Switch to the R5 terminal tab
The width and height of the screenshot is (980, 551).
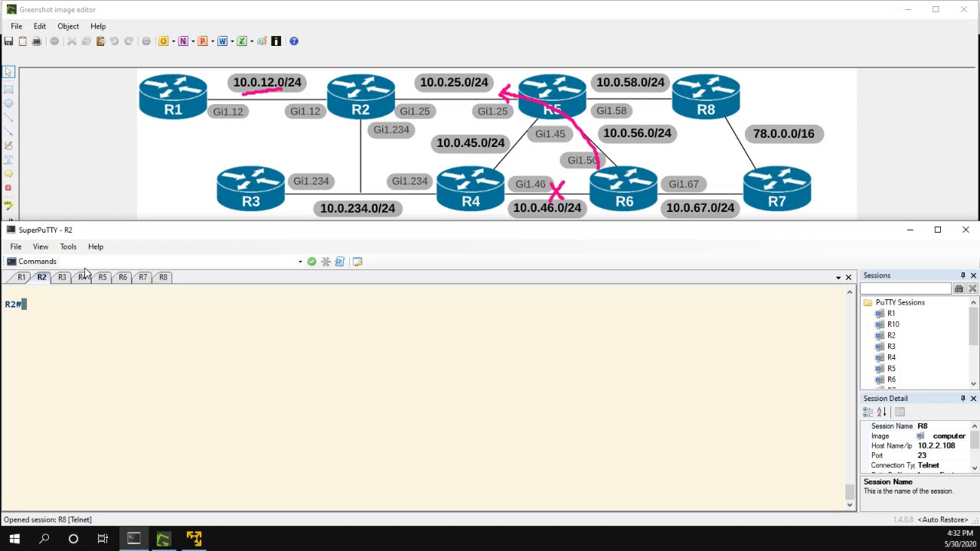(103, 277)
